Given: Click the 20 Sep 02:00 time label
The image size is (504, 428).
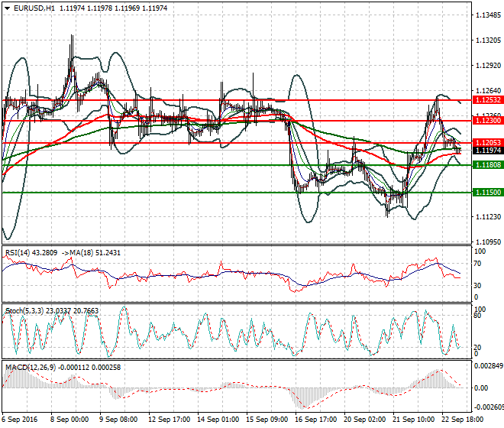Looking at the screenshot, I should (x=364, y=420).
